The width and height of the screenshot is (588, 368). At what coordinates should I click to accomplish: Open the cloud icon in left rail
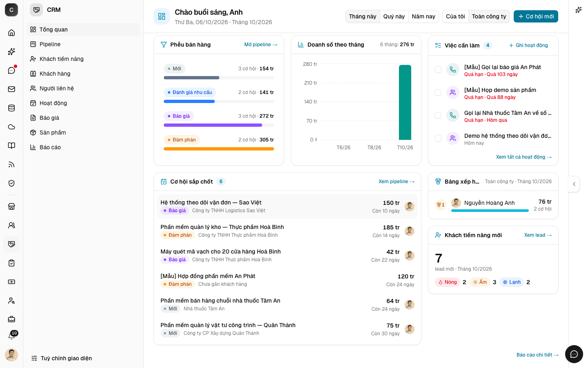[x=11, y=127]
